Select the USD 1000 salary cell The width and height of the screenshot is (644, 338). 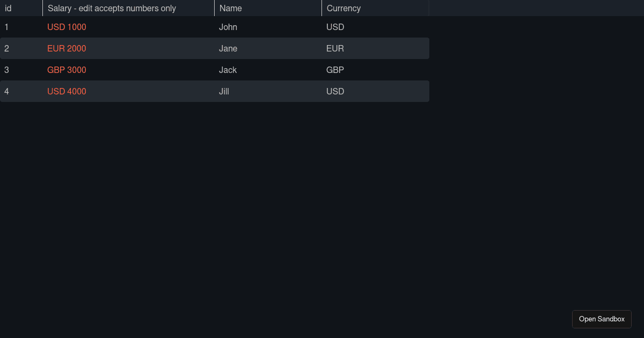[x=129, y=27]
